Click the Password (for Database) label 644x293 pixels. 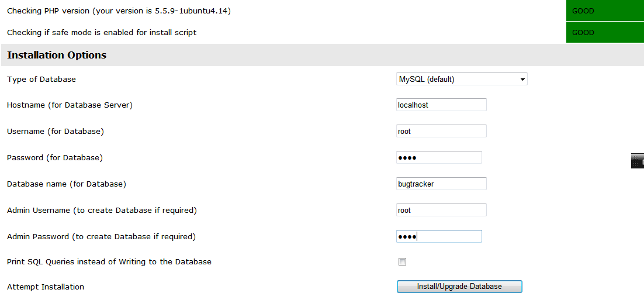[x=55, y=157]
